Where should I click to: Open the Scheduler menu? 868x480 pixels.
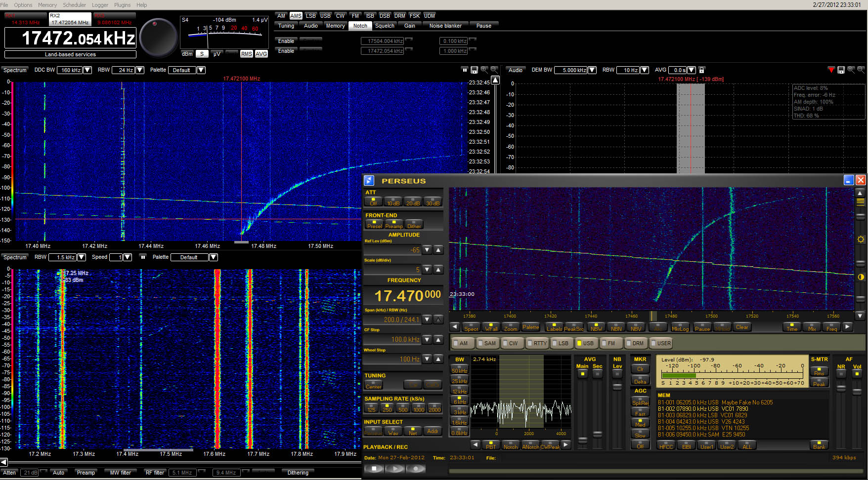tap(74, 5)
